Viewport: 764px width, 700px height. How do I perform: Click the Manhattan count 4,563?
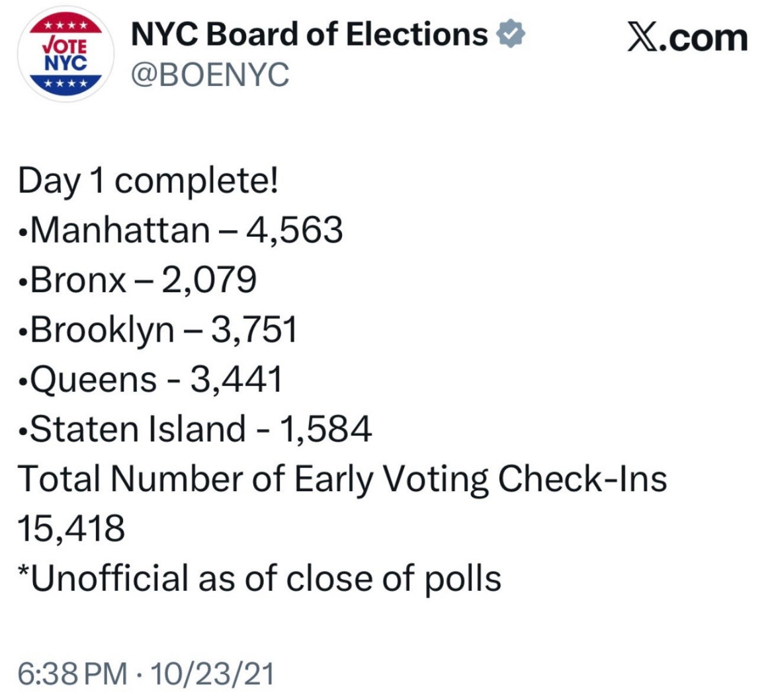coord(294,231)
